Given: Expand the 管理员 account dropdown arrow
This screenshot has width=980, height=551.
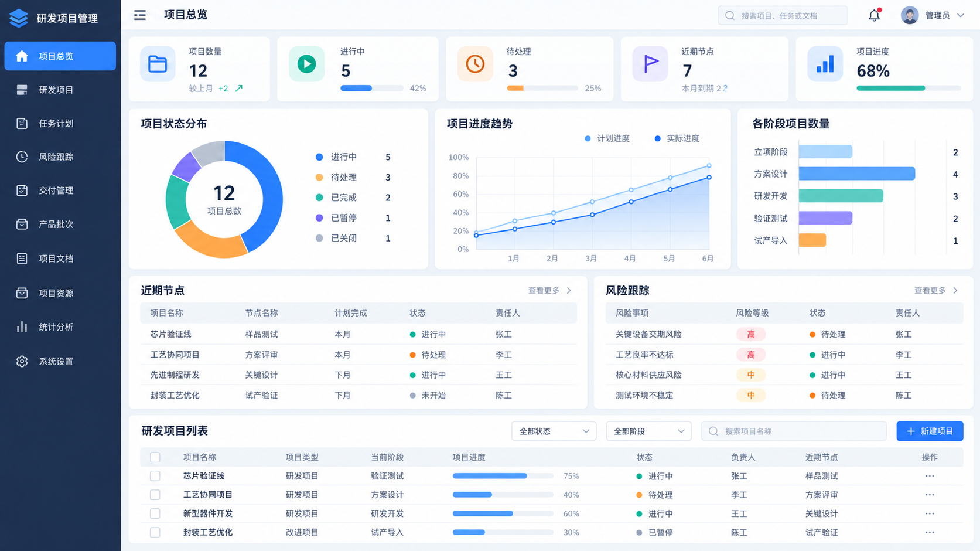Looking at the screenshot, I should click(961, 15).
